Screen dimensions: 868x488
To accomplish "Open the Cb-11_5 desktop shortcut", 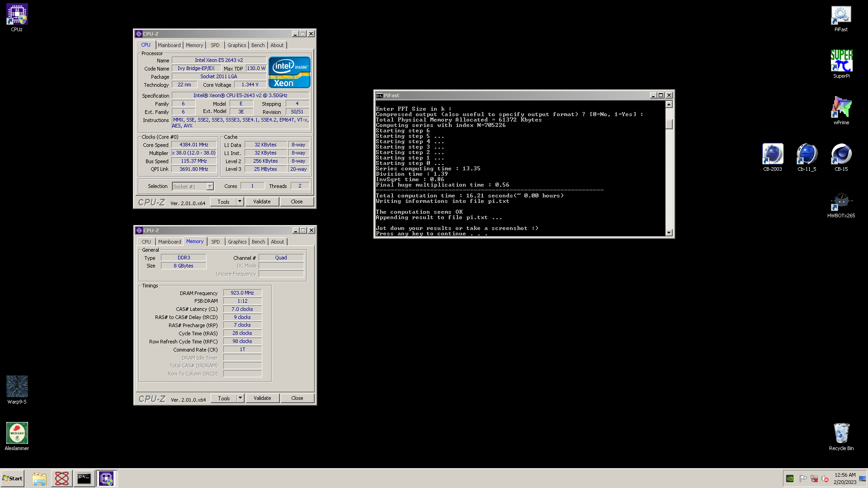I will point(807,157).
